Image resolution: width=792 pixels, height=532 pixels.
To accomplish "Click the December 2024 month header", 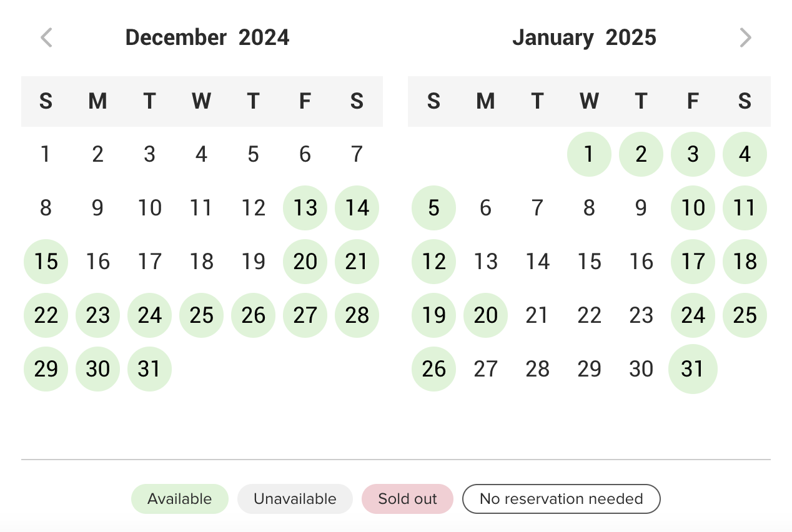I will pos(207,37).
